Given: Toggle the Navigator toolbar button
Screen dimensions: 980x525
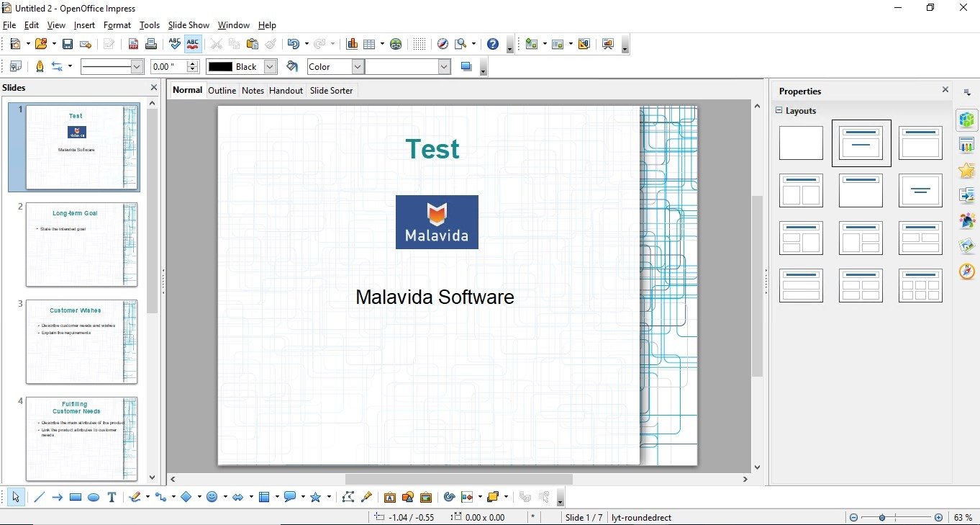Looking at the screenshot, I should (443, 44).
